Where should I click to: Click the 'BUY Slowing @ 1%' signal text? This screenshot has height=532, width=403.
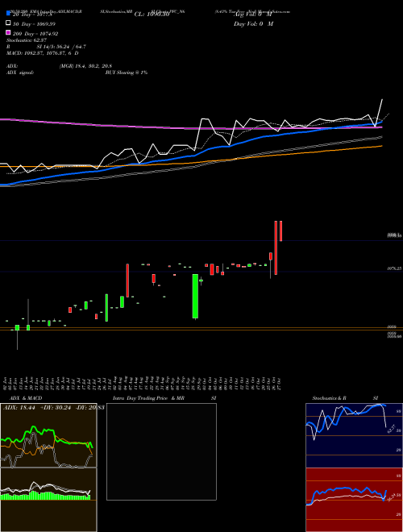tap(127, 73)
